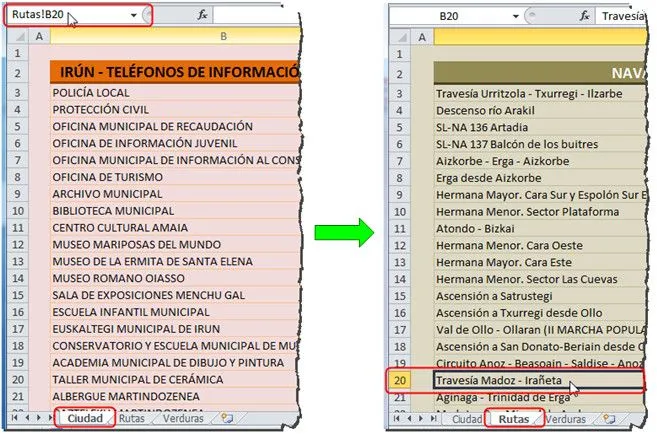
Task: Go to last sheet arrow in right window
Action: (434, 418)
